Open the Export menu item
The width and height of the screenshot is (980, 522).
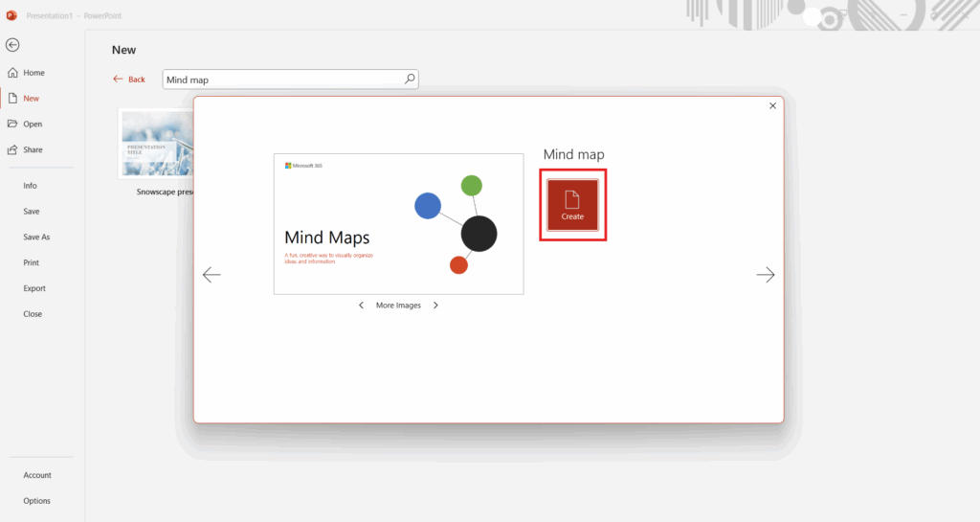click(34, 288)
